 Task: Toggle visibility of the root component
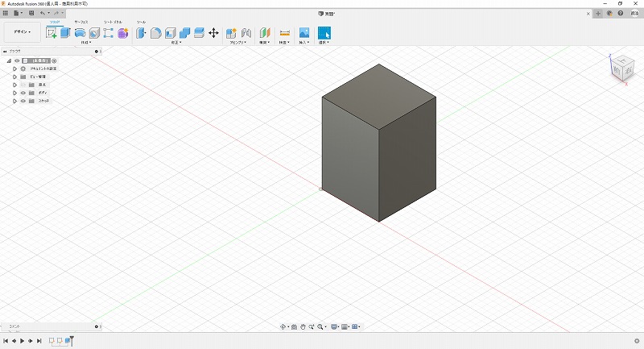click(x=16, y=60)
